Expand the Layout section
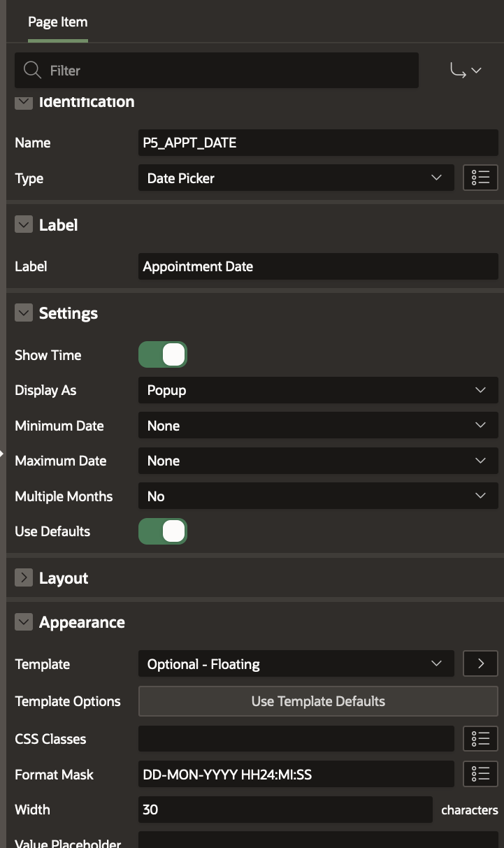Screen dimensions: 504x848 point(24,578)
